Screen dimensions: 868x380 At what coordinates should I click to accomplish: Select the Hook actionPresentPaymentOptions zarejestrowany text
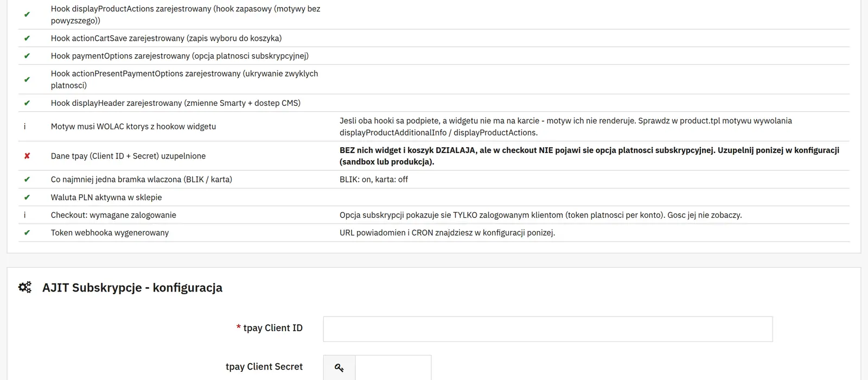[184, 80]
